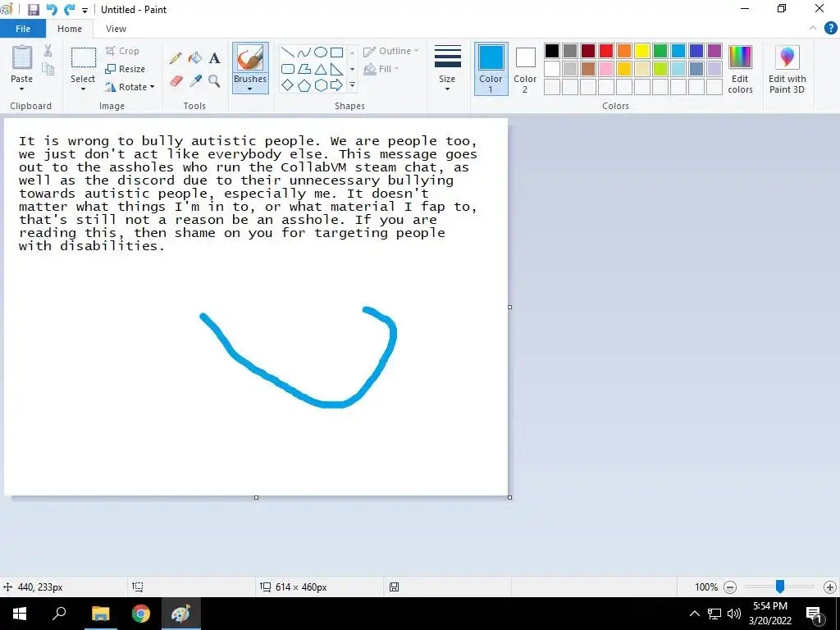Open the Rotate dropdown
The image size is (840, 630).
[152, 87]
